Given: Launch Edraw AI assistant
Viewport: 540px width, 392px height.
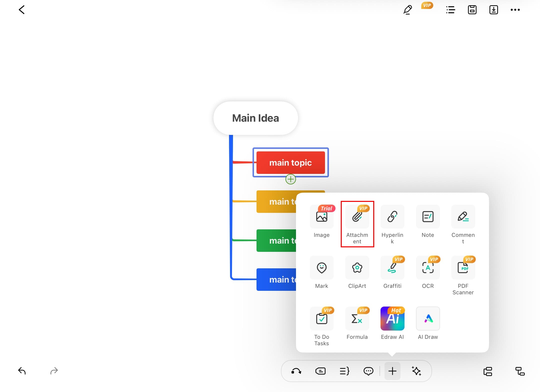Looking at the screenshot, I should [x=392, y=319].
